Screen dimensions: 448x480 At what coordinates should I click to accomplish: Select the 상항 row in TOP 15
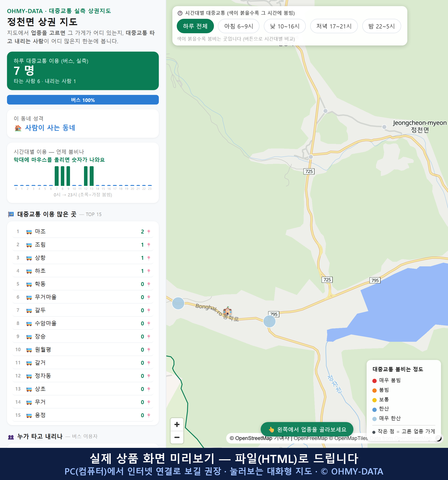pos(83,258)
